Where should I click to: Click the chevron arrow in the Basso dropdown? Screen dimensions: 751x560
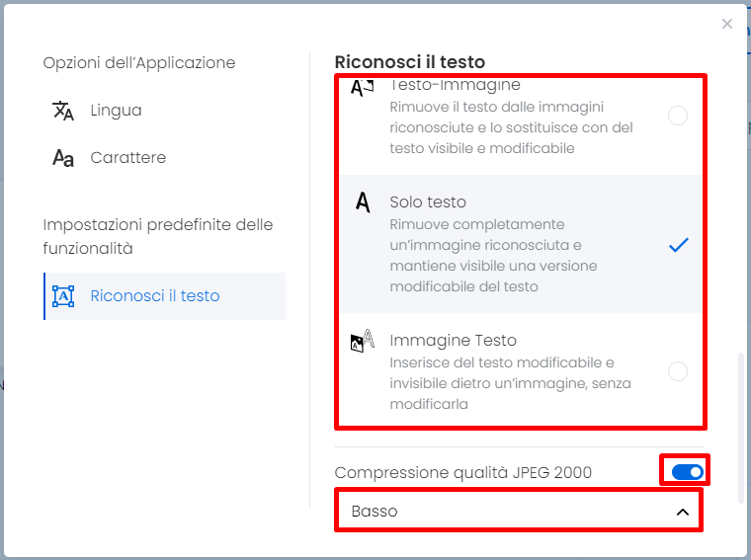[x=683, y=512]
